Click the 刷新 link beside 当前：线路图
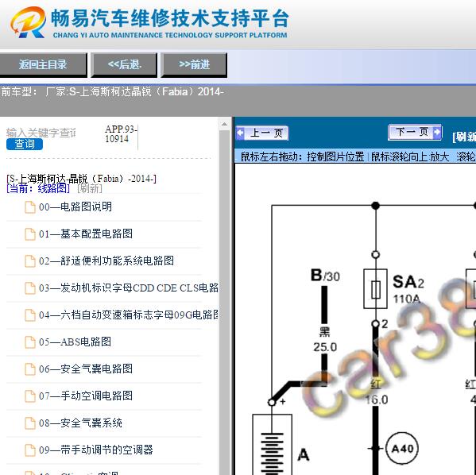The width and height of the screenshot is (476, 475). pyautogui.click(x=90, y=188)
